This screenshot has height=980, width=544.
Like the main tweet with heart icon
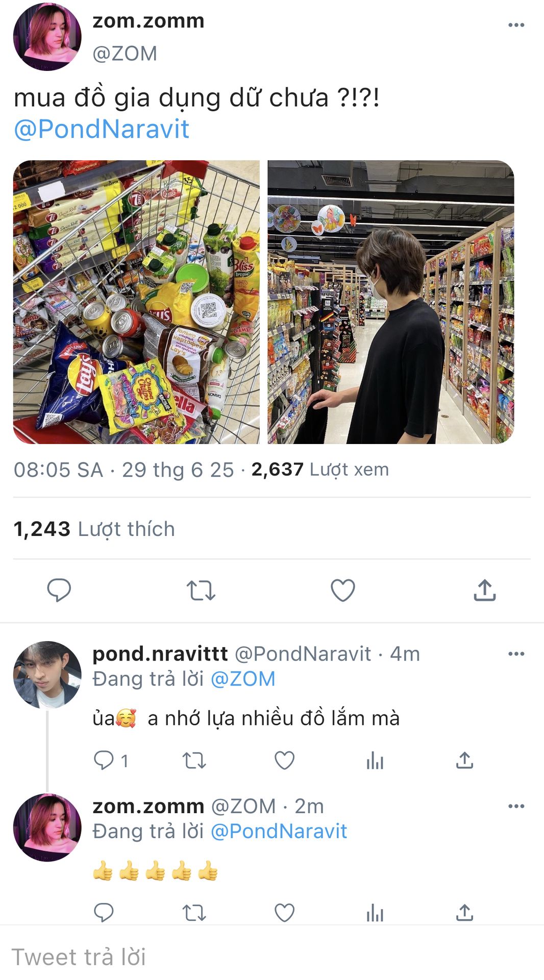pos(343,591)
